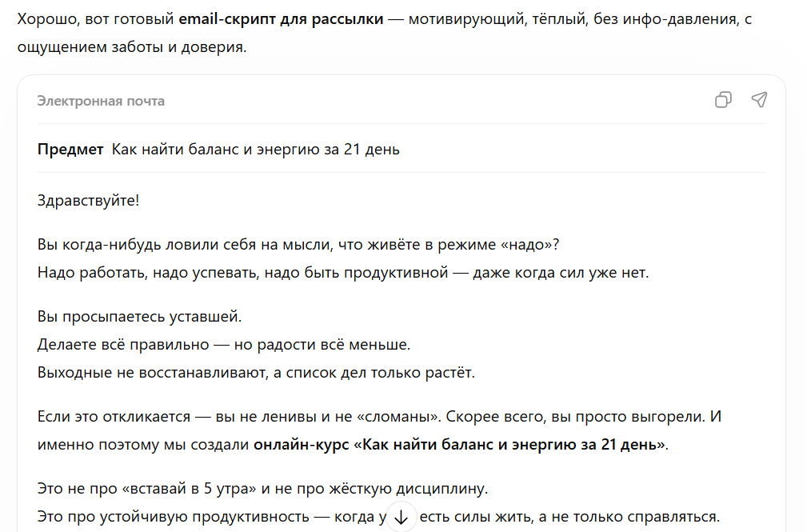Click the line 'Выходные не восстанавливают'

[256, 373]
